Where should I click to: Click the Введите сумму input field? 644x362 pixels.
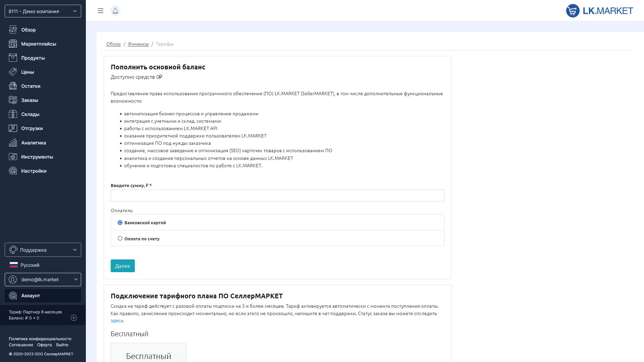pyautogui.click(x=277, y=196)
